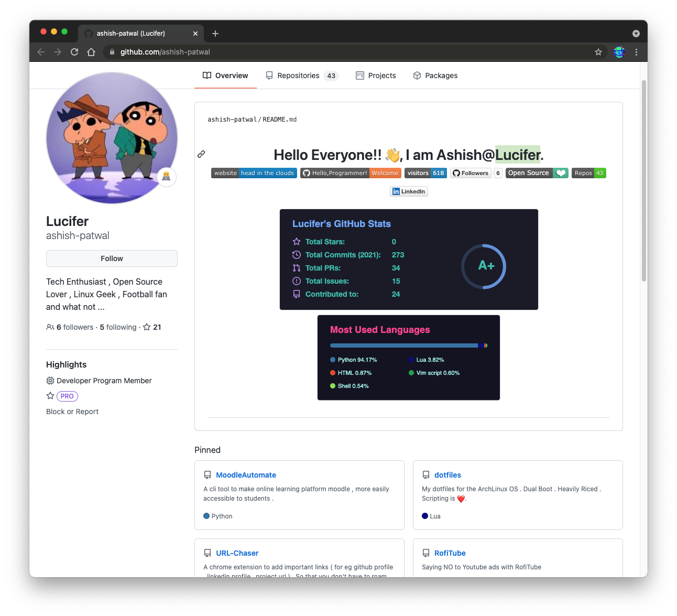
Task: Click the URL-Chaser repository icon
Action: [x=208, y=553]
